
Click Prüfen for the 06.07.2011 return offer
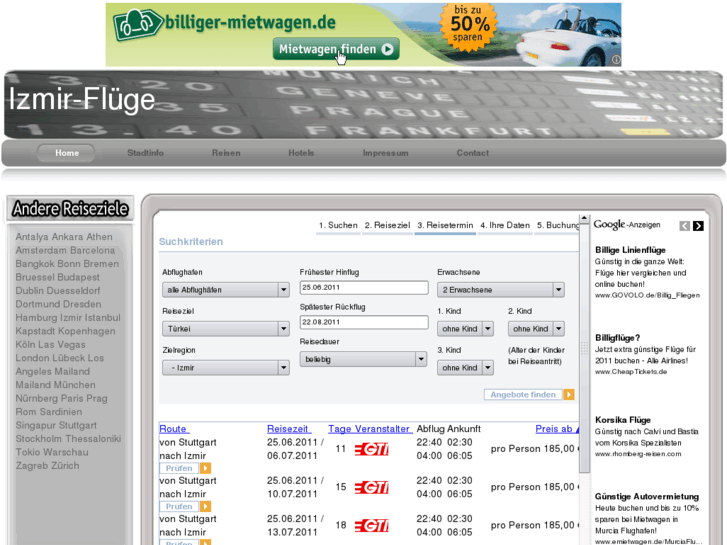[179, 468]
